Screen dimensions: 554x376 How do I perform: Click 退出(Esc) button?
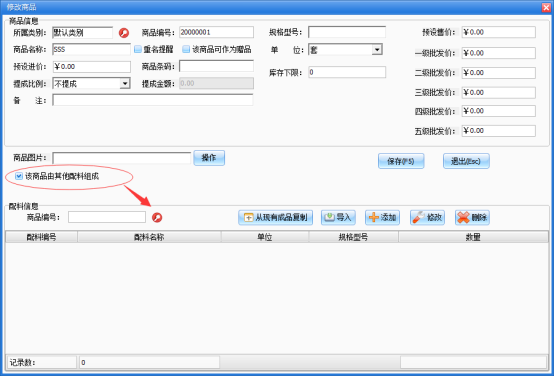click(466, 161)
